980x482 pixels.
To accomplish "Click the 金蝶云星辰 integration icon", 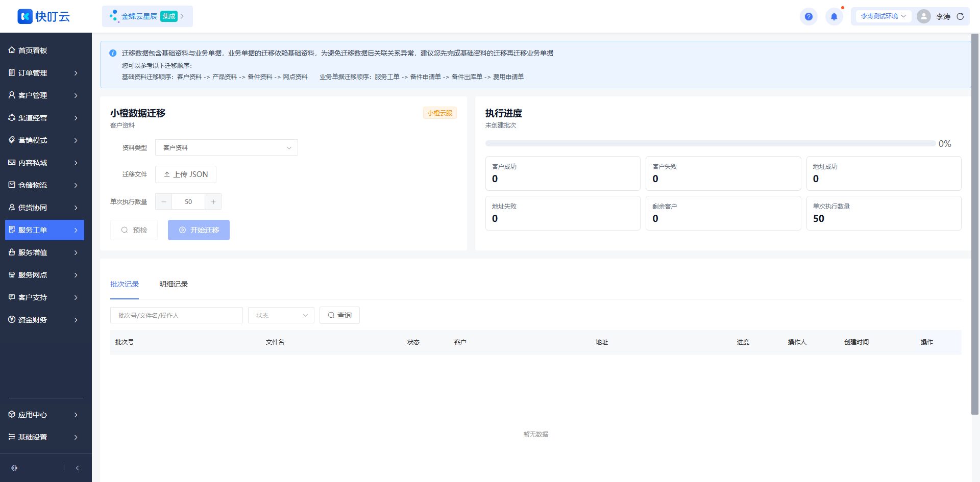I will pos(114,16).
